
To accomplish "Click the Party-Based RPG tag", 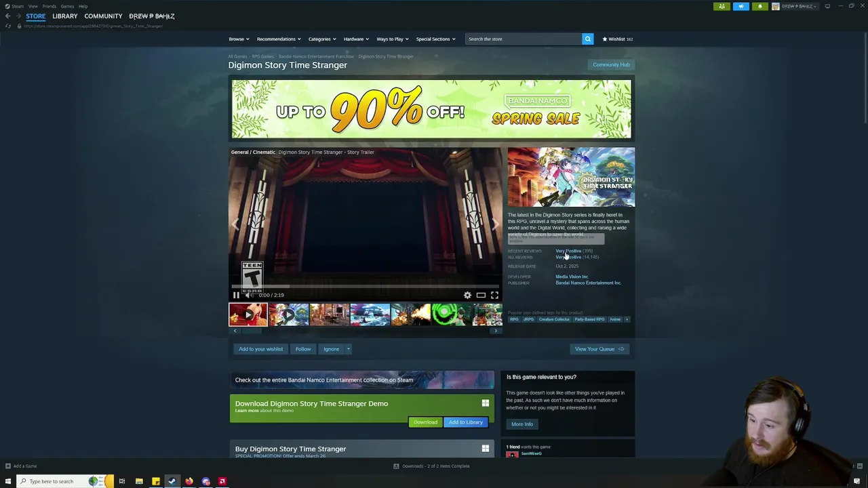I will tap(589, 319).
